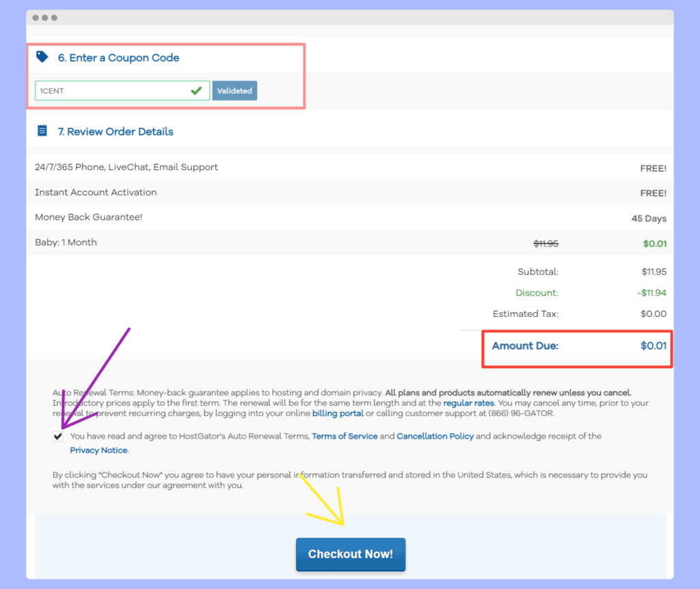The image size is (700, 589).
Task: Open the billing portal link
Action: tap(338, 413)
